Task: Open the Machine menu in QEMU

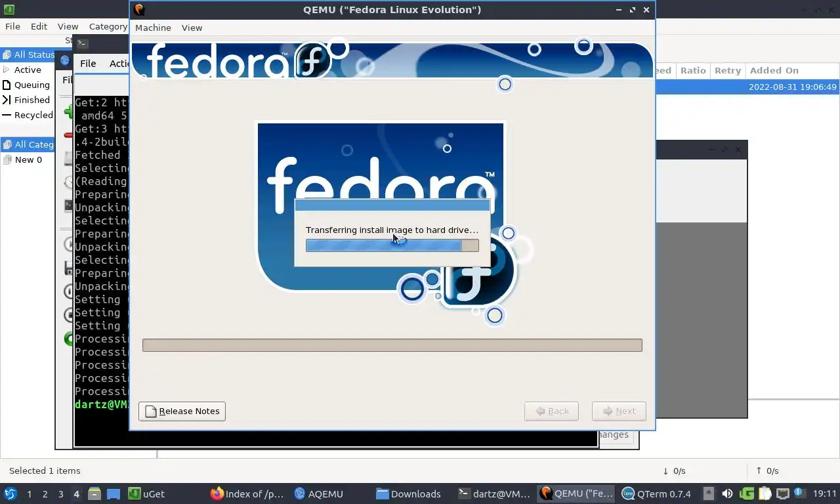Action: coord(153,28)
